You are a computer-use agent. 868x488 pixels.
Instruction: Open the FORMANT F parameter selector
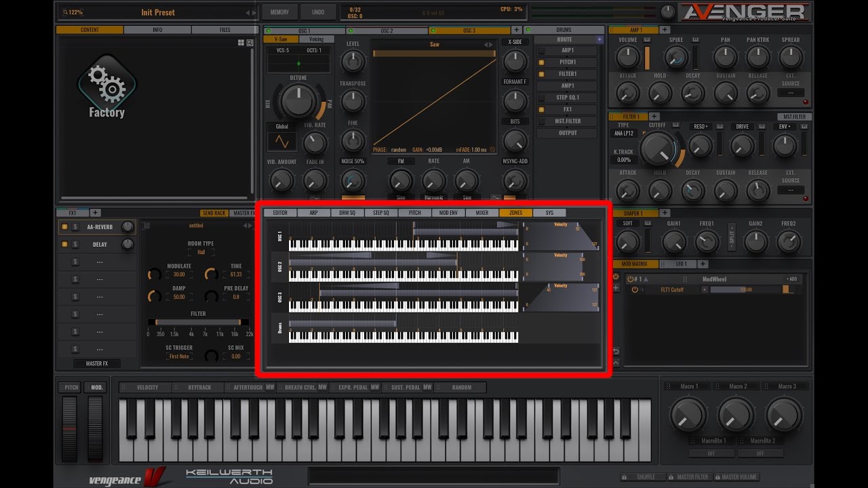click(515, 82)
